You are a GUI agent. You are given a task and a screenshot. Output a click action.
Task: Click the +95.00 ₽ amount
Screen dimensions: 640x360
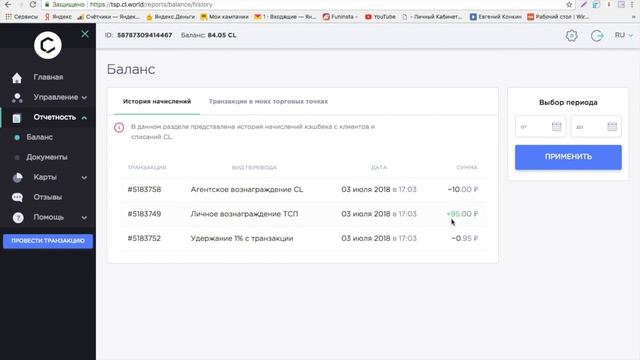462,214
